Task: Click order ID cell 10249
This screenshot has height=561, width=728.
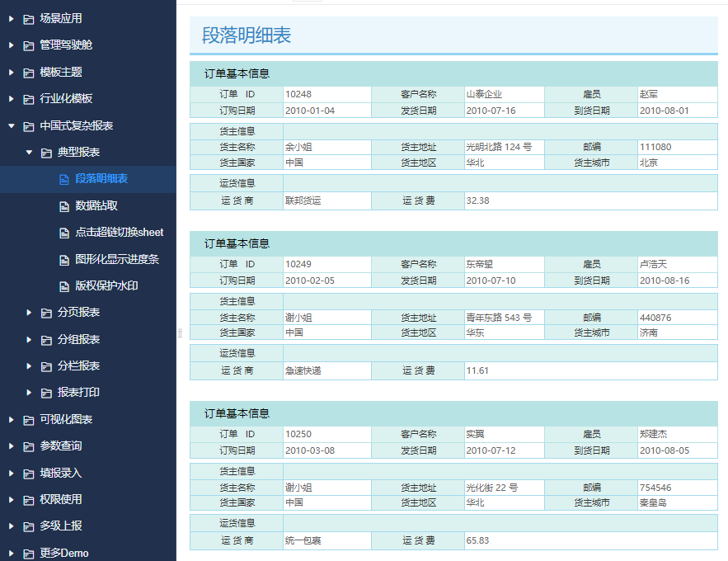Action: (327, 264)
